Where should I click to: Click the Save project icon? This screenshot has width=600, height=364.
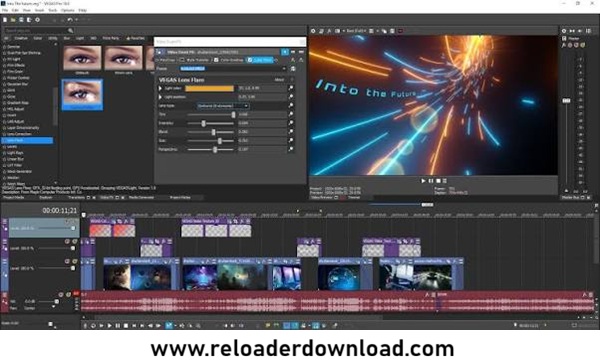click(21, 20)
